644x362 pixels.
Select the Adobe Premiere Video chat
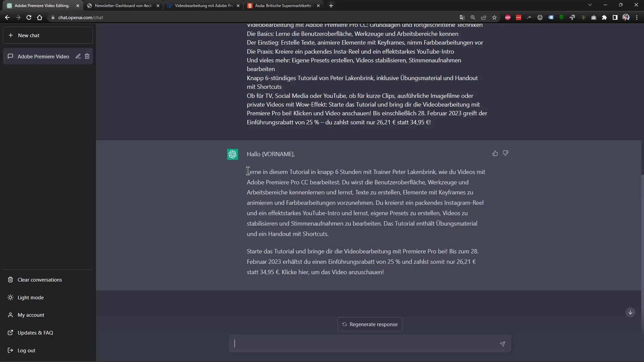(x=43, y=56)
